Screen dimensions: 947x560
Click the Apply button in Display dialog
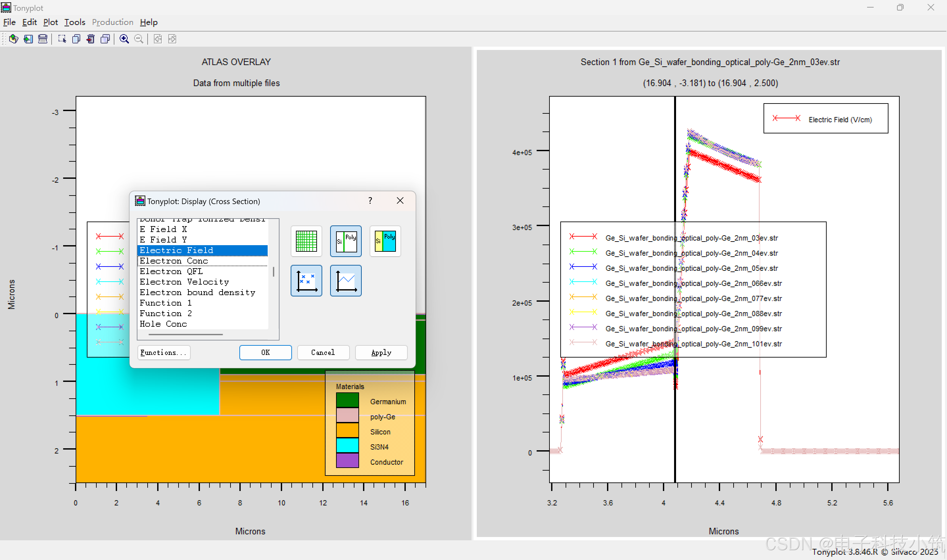point(381,352)
